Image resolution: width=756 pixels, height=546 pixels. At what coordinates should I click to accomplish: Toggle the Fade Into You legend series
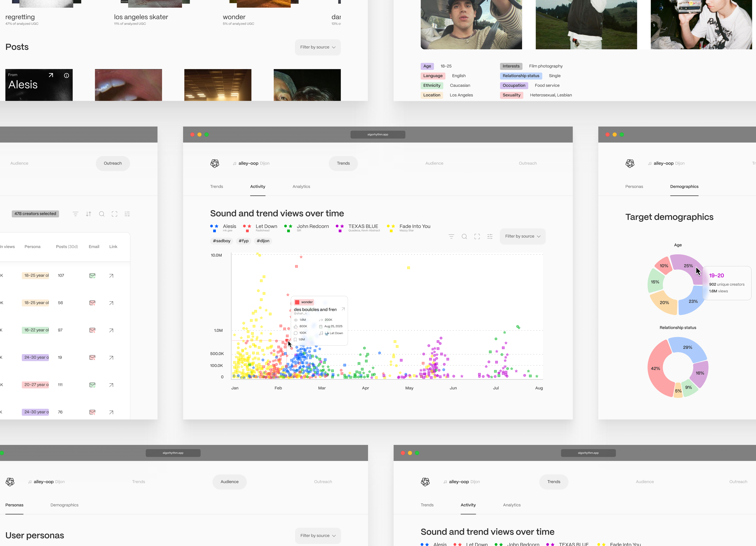coord(415,227)
